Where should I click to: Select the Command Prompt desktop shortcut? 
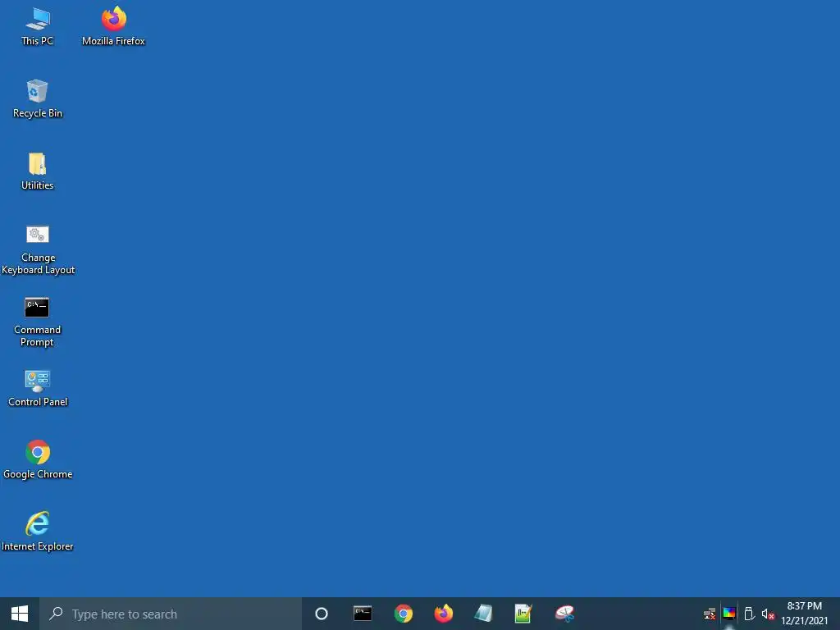point(38,322)
